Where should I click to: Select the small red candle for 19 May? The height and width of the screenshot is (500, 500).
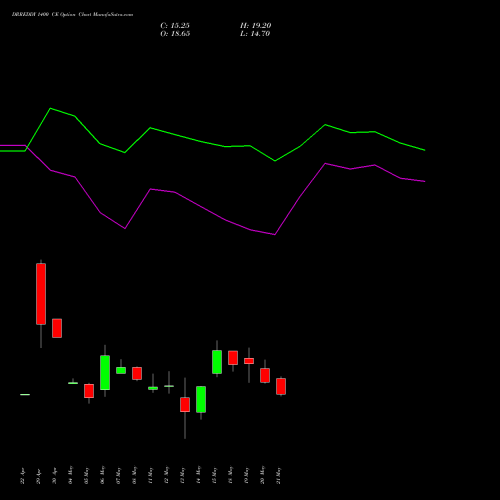(249, 361)
